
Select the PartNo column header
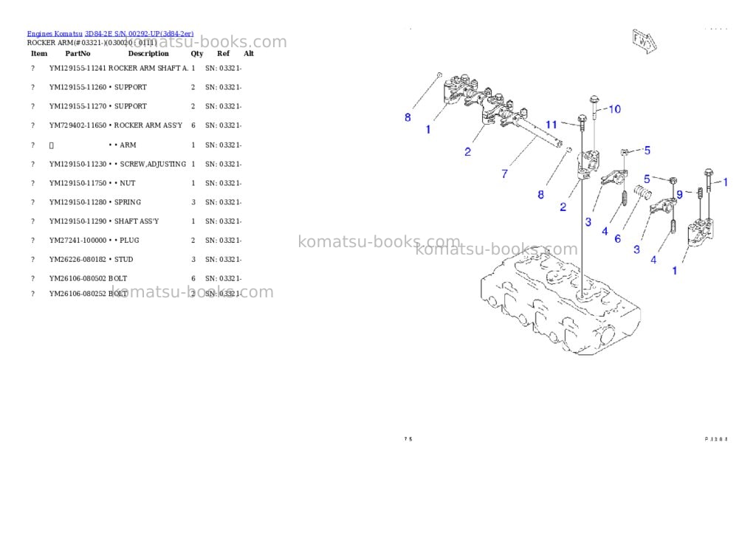tap(78, 53)
